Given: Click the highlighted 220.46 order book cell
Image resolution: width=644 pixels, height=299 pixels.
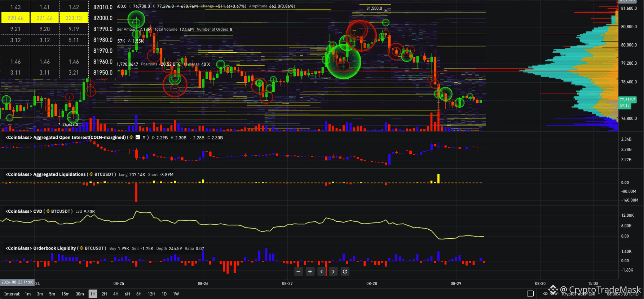Looking at the screenshot, I should [x=16, y=18].
